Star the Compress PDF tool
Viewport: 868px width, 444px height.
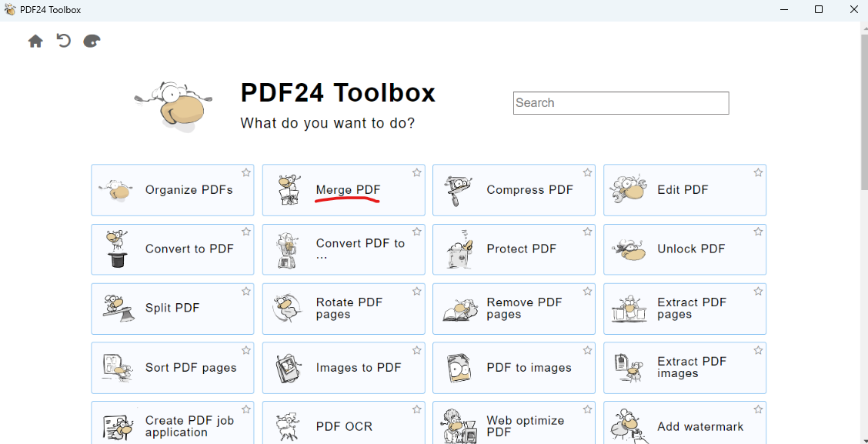587,172
